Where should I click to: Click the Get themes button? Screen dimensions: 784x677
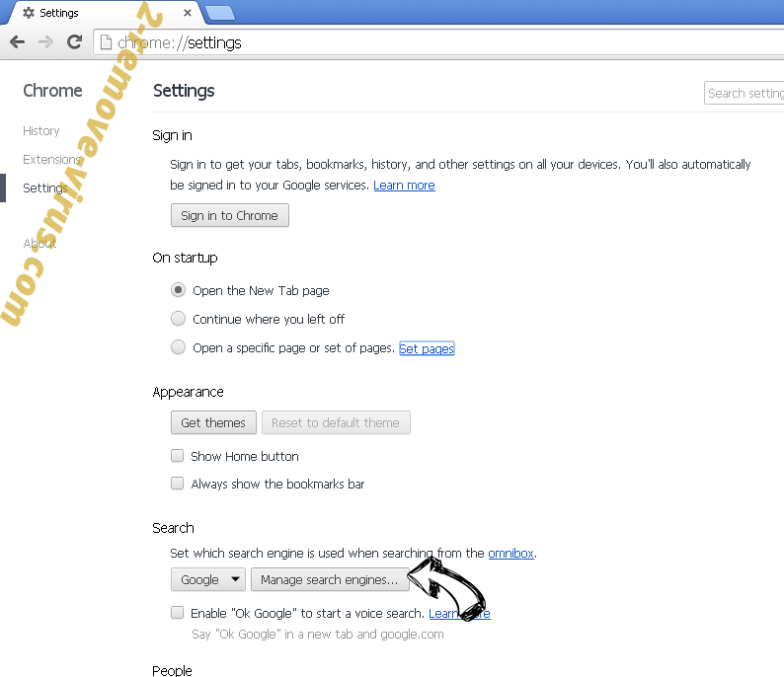click(x=213, y=422)
